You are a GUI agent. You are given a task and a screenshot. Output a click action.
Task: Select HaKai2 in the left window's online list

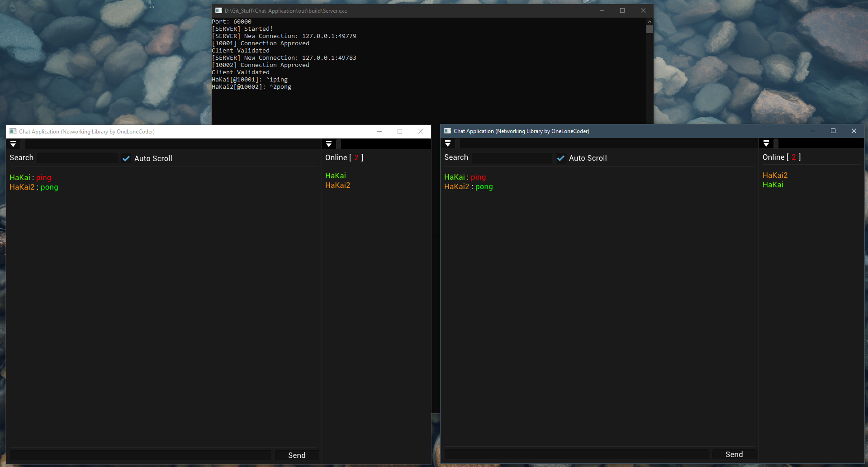(x=338, y=185)
